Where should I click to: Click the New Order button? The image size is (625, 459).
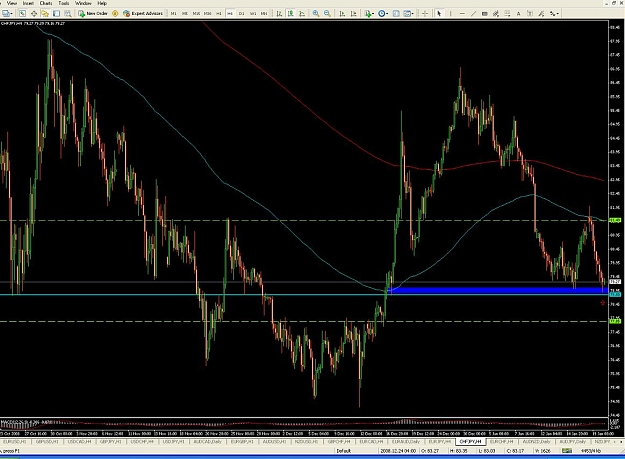[x=93, y=14]
